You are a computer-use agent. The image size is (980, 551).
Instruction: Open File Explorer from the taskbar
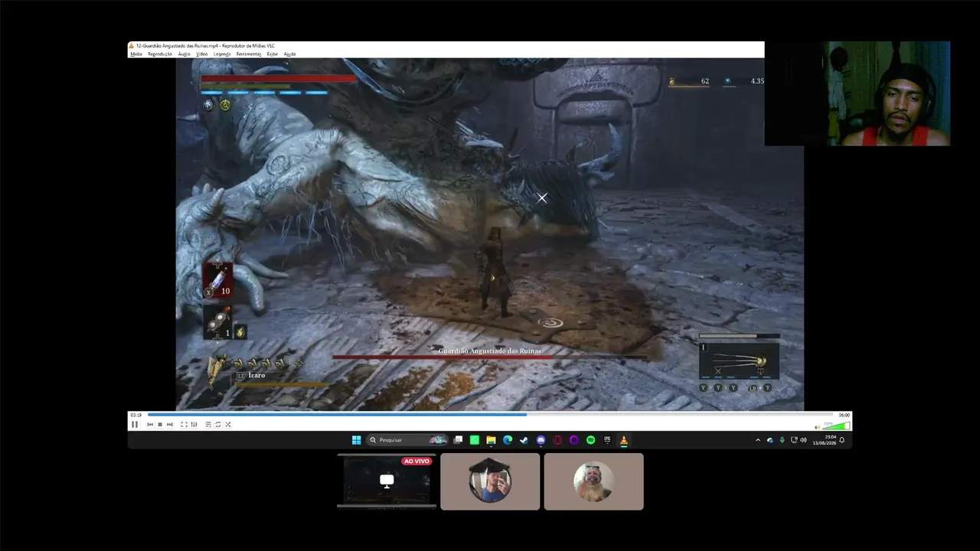pyautogui.click(x=491, y=440)
